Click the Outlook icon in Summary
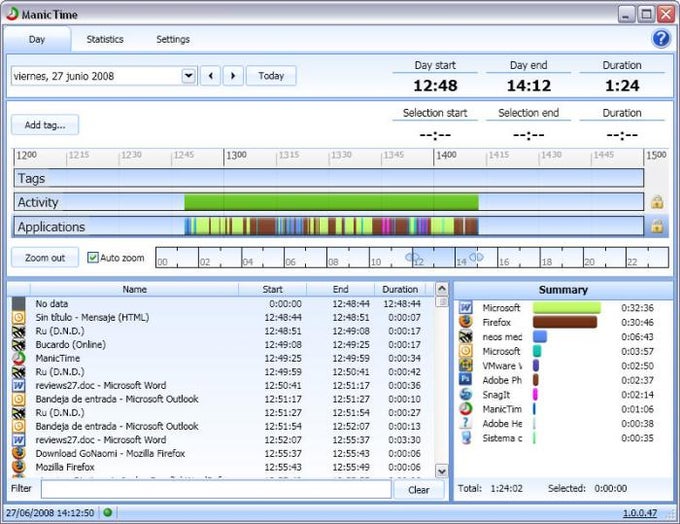680x524 pixels. click(465, 351)
